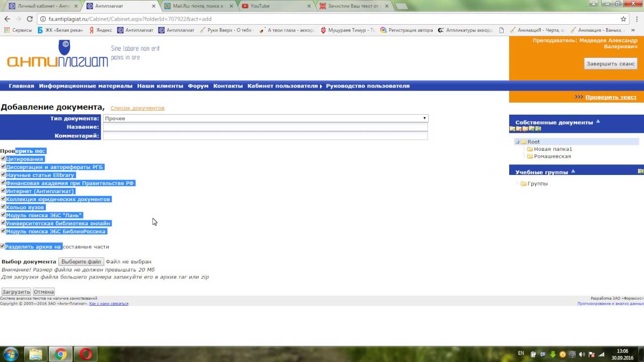Click into the Название text field
644x362 pixels.
265,127
